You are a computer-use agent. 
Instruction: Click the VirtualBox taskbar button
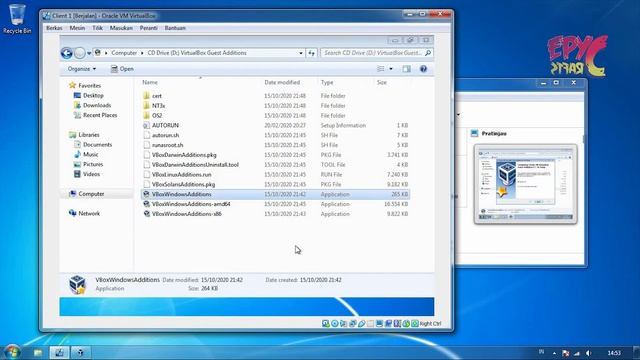click(59, 353)
